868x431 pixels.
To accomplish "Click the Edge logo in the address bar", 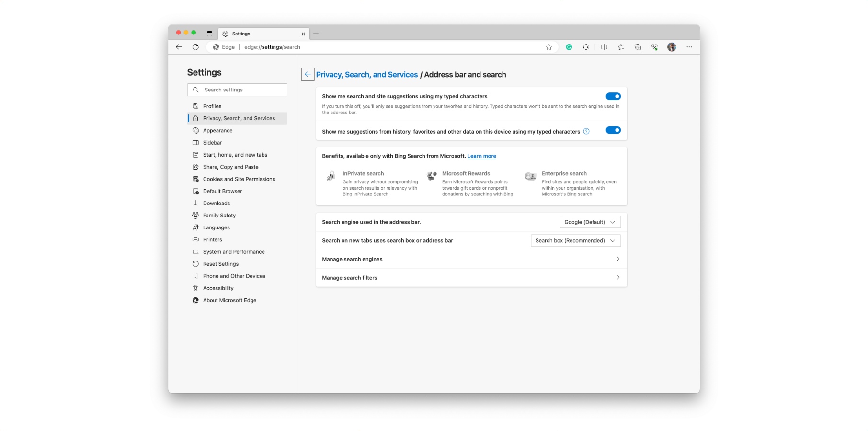I will (216, 47).
